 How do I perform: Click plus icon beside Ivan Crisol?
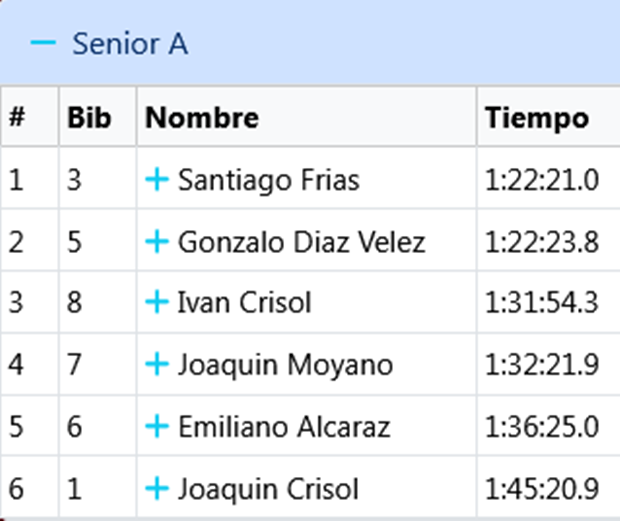(156, 303)
